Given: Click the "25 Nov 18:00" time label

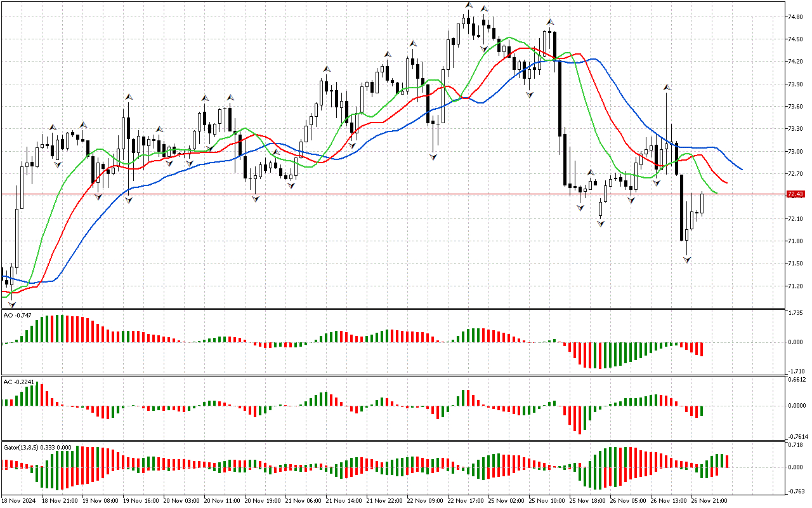Looking at the screenshot, I should (587, 501).
